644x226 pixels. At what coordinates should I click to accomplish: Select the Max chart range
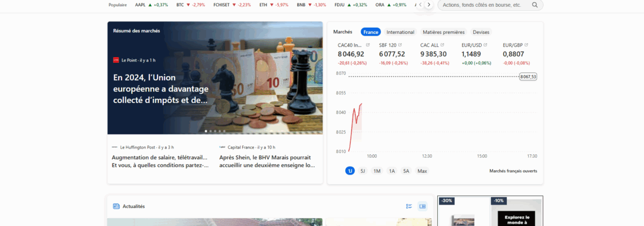pyautogui.click(x=422, y=171)
